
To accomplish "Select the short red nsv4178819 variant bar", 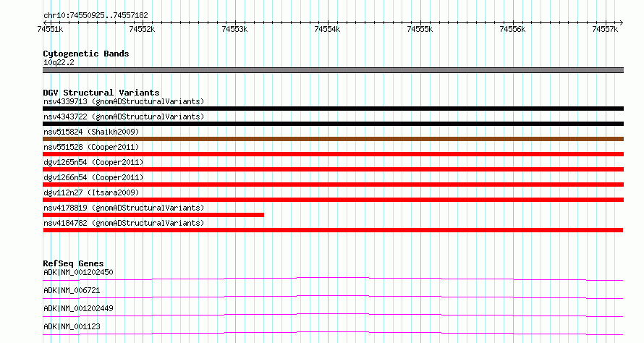I will 153,215.
